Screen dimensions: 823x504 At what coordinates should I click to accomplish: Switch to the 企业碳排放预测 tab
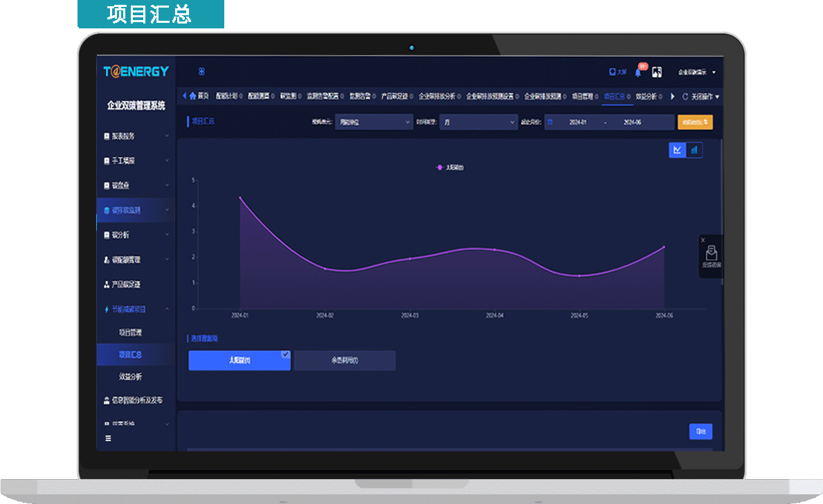pyautogui.click(x=543, y=97)
